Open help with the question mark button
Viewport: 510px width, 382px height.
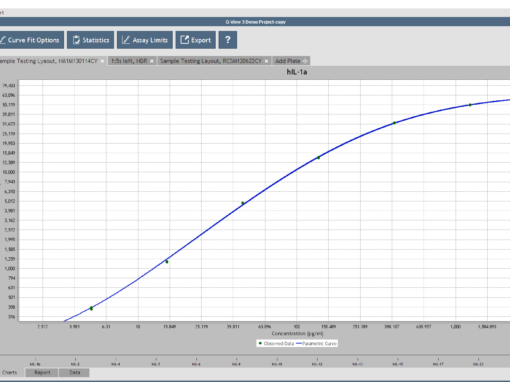coord(228,40)
